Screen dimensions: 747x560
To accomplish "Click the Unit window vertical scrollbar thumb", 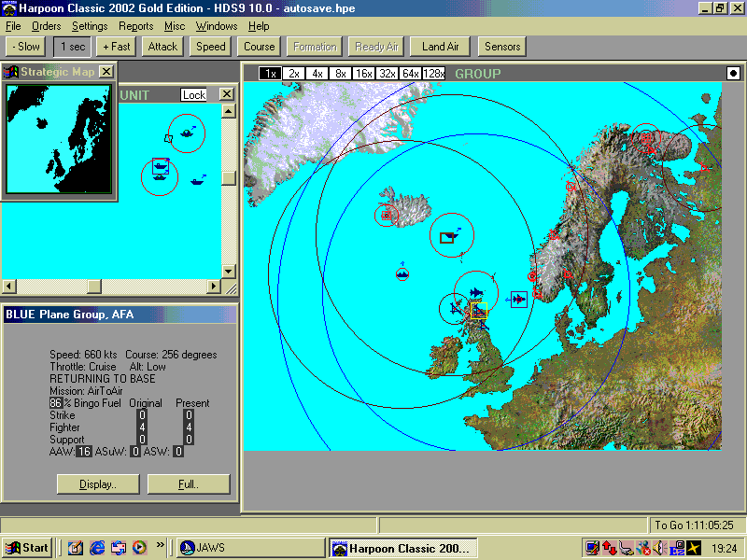I will tap(229, 178).
